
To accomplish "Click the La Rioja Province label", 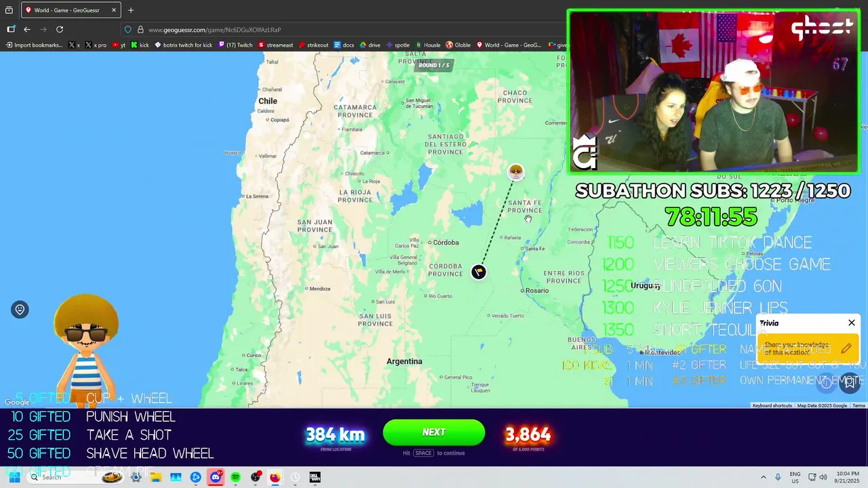I will click(355, 196).
